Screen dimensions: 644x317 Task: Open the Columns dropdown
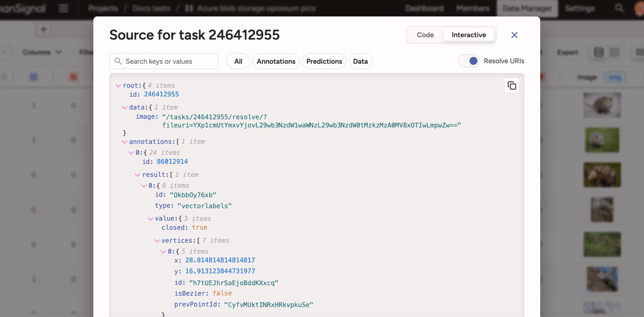click(42, 52)
